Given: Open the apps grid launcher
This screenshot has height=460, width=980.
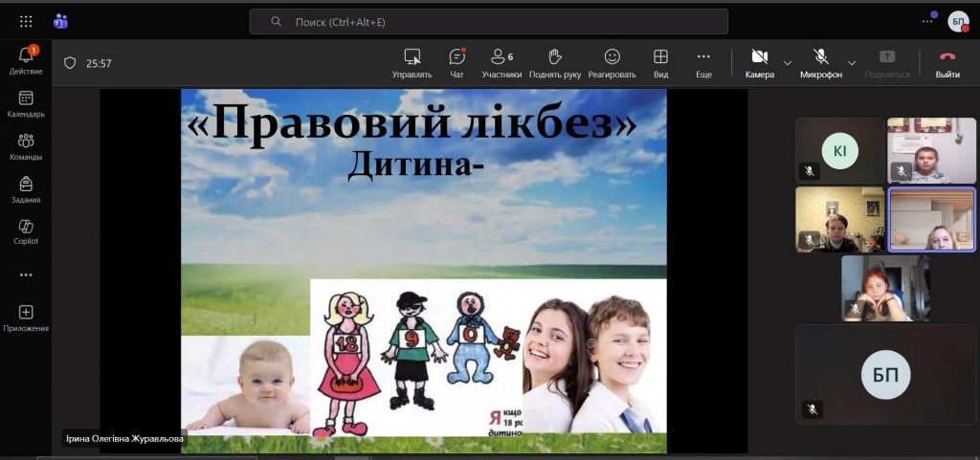Looking at the screenshot, I should click(x=26, y=22).
